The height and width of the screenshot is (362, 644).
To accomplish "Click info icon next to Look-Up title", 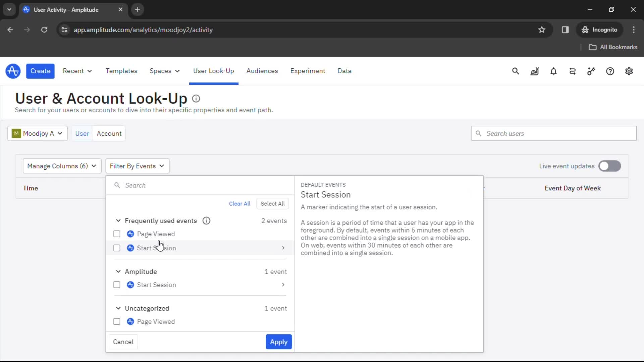I will [196, 99].
